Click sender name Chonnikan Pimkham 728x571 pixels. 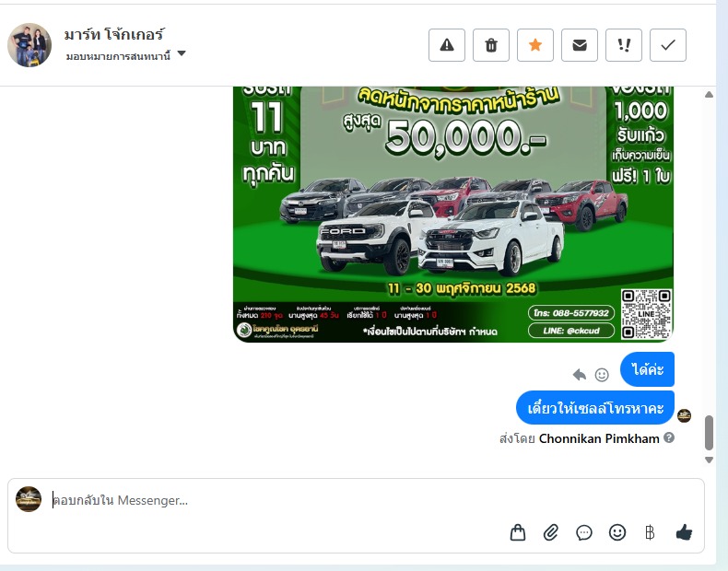click(599, 438)
